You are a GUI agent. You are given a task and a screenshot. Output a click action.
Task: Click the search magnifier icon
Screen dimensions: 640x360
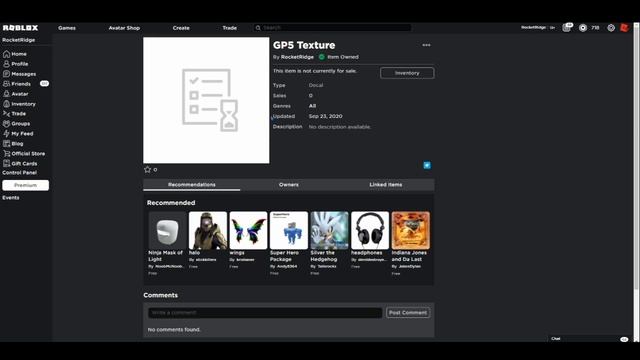tap(258, 28)
